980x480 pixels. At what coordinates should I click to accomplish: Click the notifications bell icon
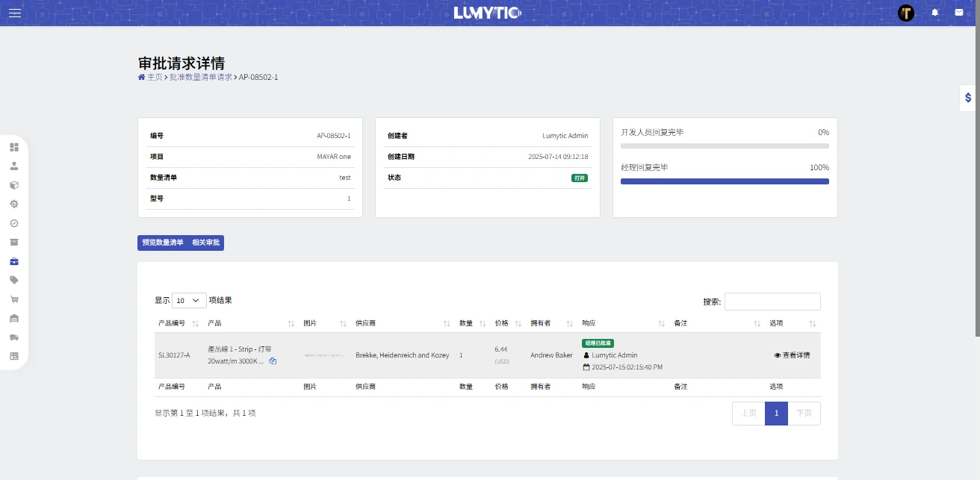(934, 13)
